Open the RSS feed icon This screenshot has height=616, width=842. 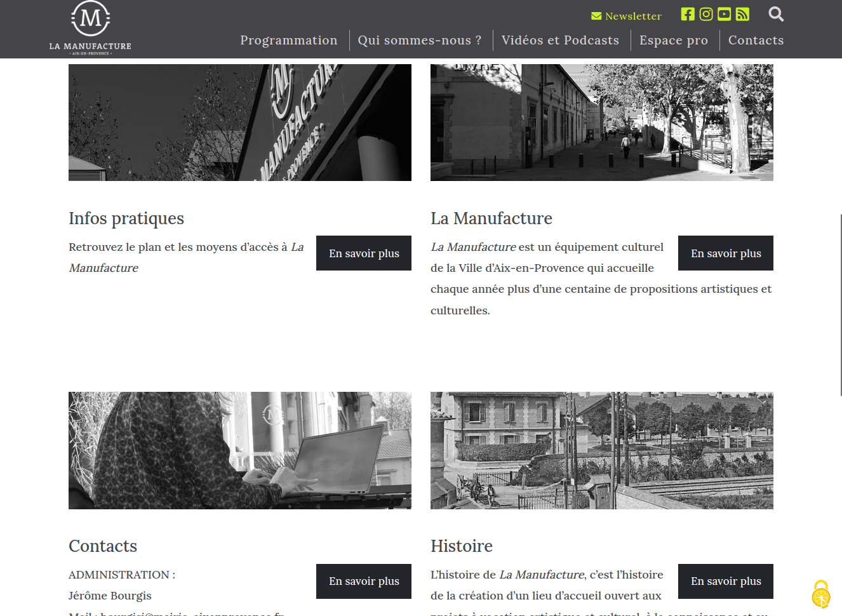[x=742, y=14]
